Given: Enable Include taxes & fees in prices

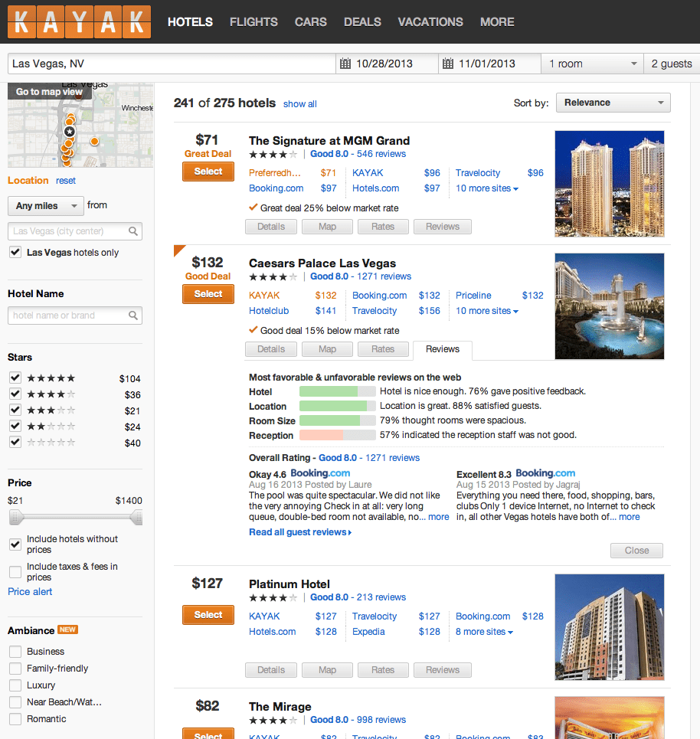Looking at the screenshot, I should point(15,572).
